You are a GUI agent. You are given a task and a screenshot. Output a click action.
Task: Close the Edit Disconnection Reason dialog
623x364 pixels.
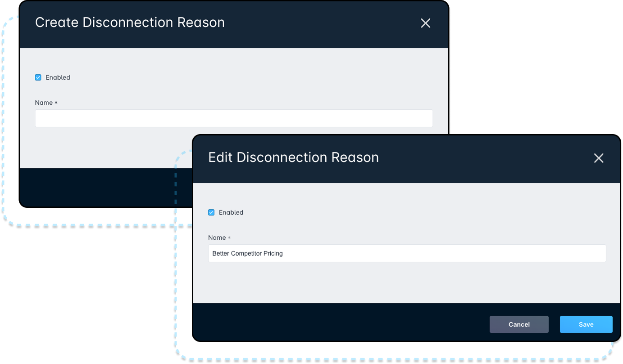[598, 158]
